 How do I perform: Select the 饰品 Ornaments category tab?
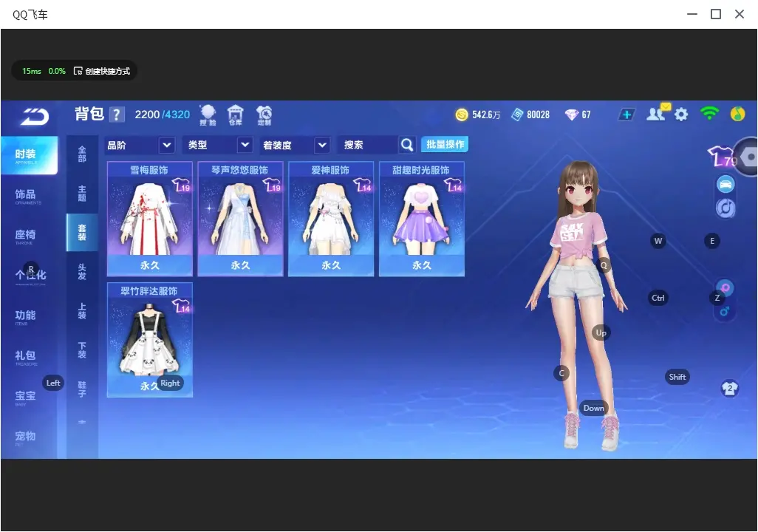(29, 195)
